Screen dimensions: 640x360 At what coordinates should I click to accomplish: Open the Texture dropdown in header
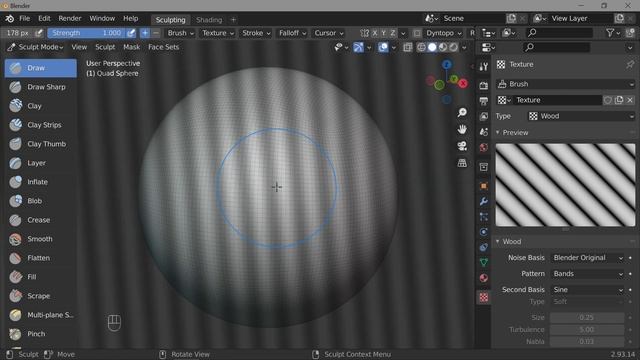(218, 33)
